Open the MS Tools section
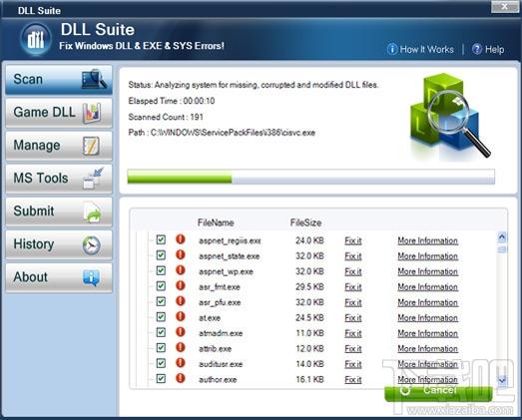Screen dimensions: 522x420 (x=59, y=179)
